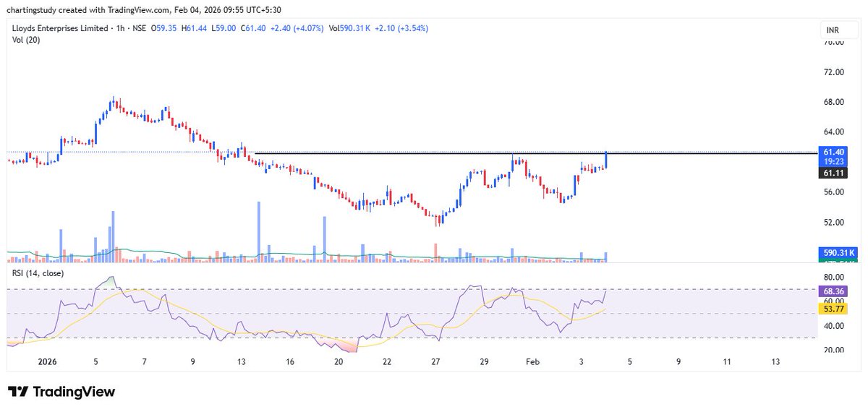Click the 29 date axis label
This screenshot has width=868, height=412.
coord(484,361)
